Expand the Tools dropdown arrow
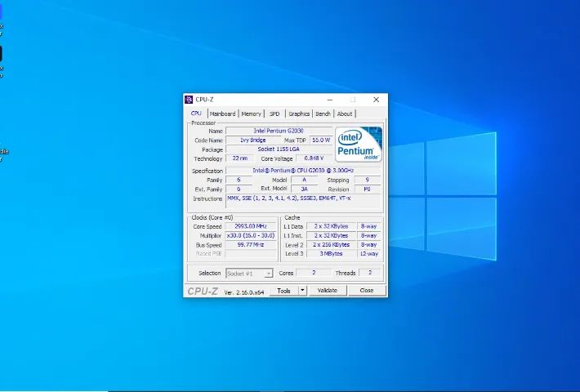 pyautogui.click(x=302, y=291)
